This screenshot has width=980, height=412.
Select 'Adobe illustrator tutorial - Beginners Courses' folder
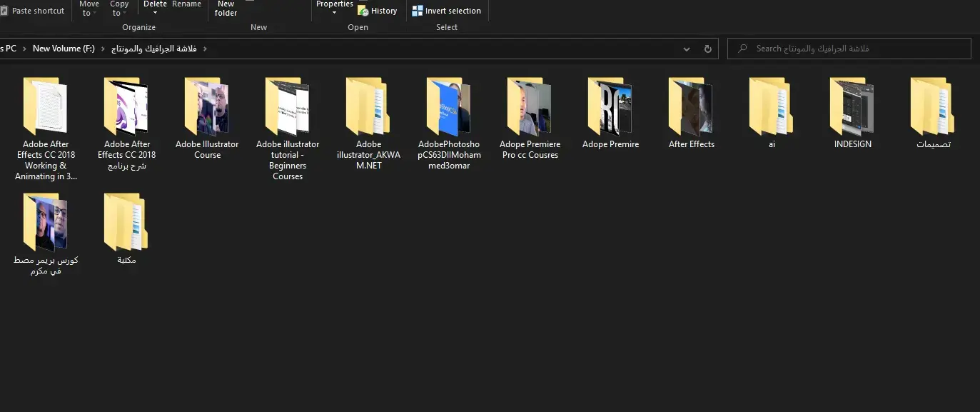click(x=288, y=129)
